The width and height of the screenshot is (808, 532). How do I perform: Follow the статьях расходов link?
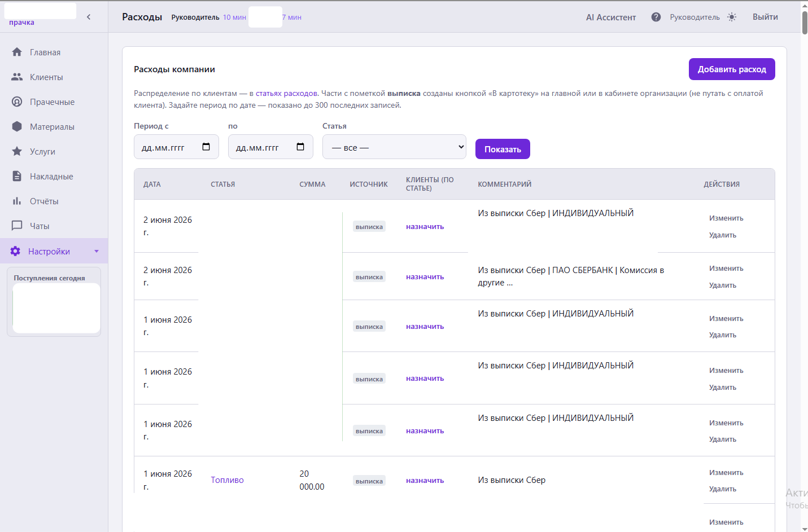pyautogui.click(x=286, y=93)
